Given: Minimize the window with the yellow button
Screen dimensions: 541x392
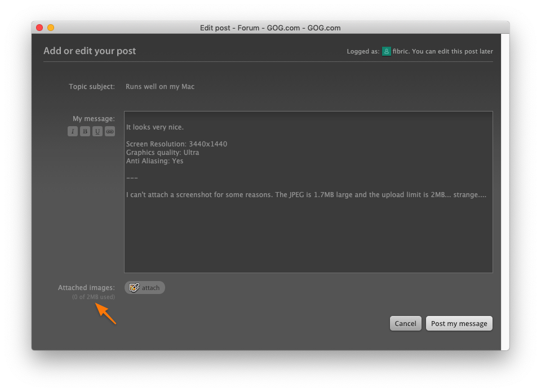Looking at the screenshot, I should click(x=51, y=28).
